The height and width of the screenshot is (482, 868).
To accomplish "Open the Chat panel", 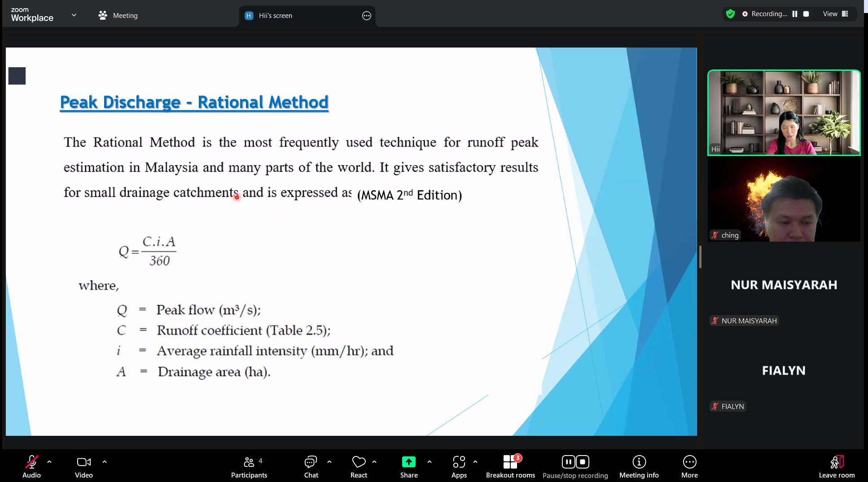I will pos(311,466).
